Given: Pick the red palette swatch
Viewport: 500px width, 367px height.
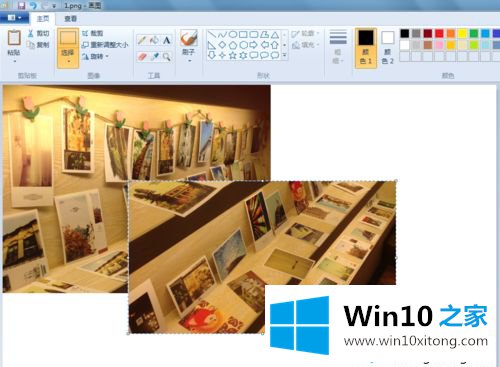Looking at the screenshot, I should [x=439, y=33].
